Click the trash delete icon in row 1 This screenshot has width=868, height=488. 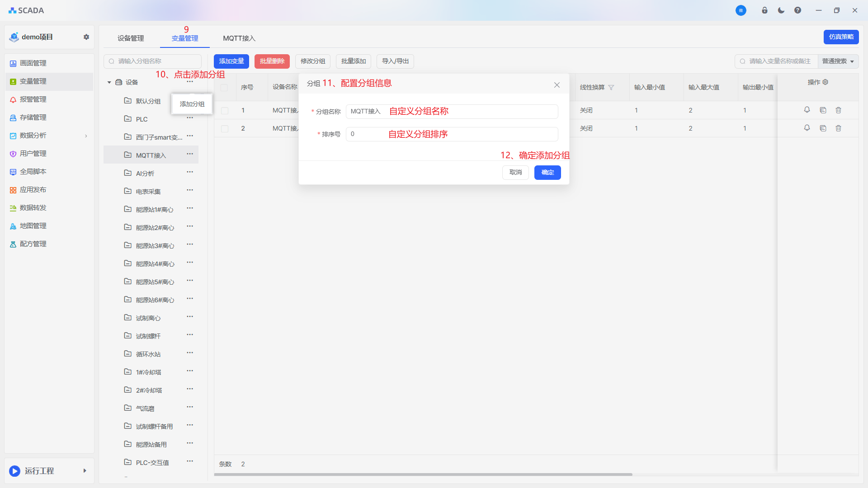[839, 110]
